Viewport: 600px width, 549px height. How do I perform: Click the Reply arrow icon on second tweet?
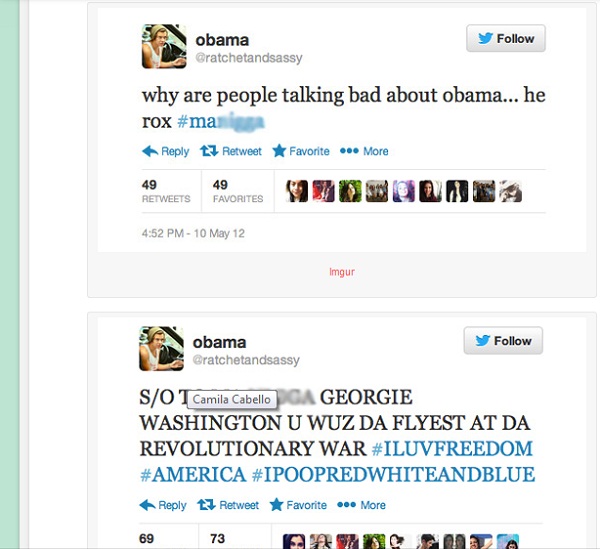[147, 505]
